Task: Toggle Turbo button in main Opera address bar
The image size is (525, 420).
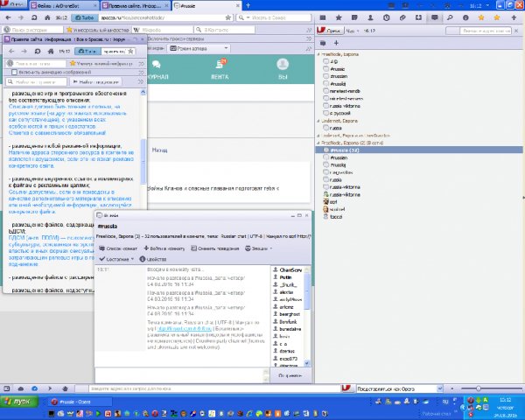Action: (85, 17)
